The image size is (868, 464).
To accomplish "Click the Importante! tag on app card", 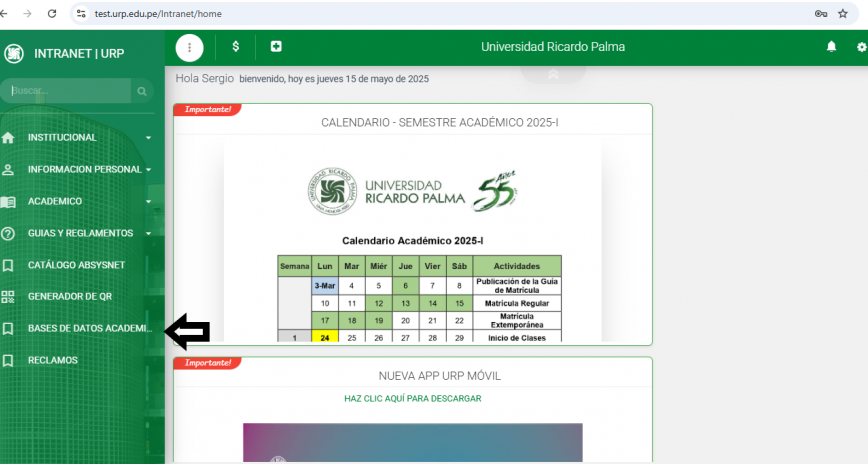I will coord(208,363).
